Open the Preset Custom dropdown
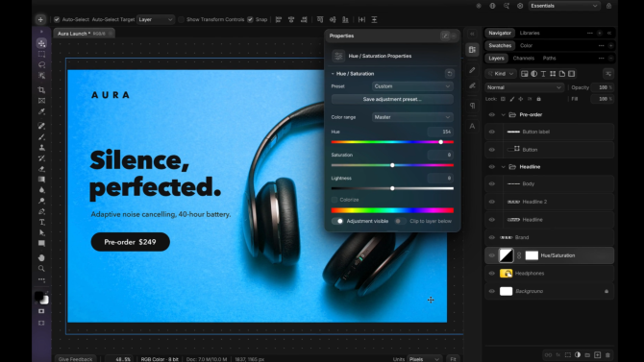This screenshot has width=644, height=362. tap(412, 86)
